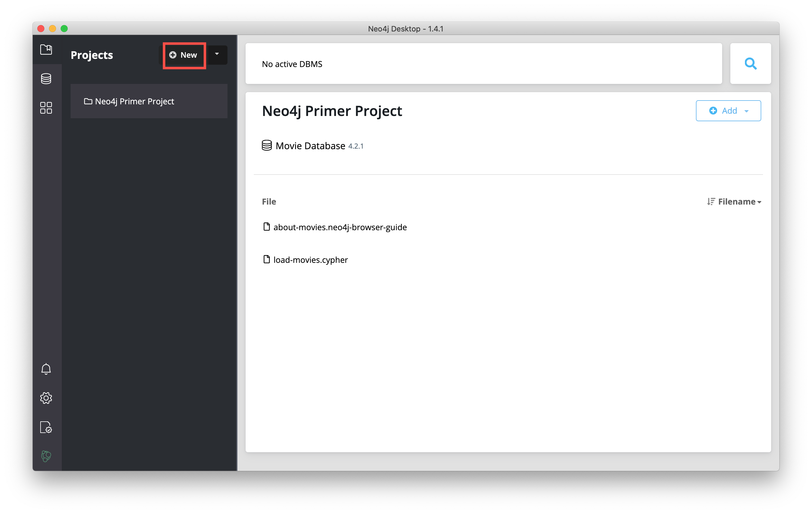Click the 4.2.1 version label
Screen dimensions: 812x514
(x=356, y=146)
